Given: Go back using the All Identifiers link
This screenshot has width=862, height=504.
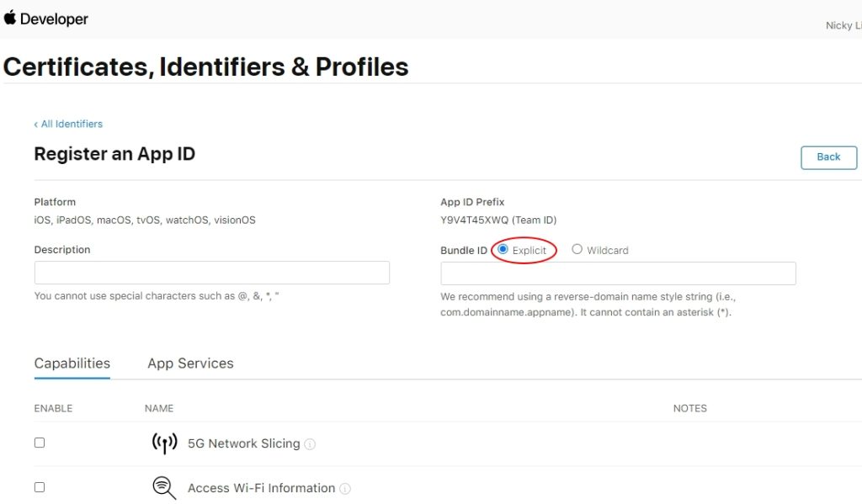Looking at the screenshot, I should point(67,124).
